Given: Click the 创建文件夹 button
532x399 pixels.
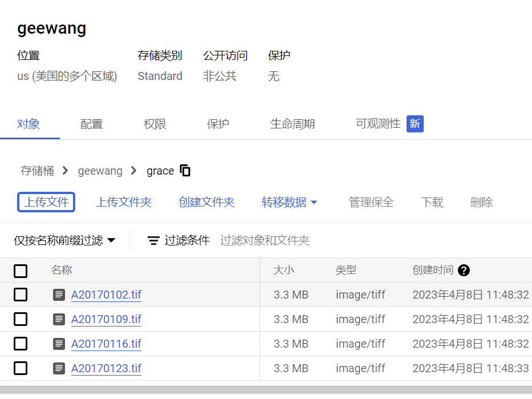Looking at the screenshot, I should click(x=206, y=202).
